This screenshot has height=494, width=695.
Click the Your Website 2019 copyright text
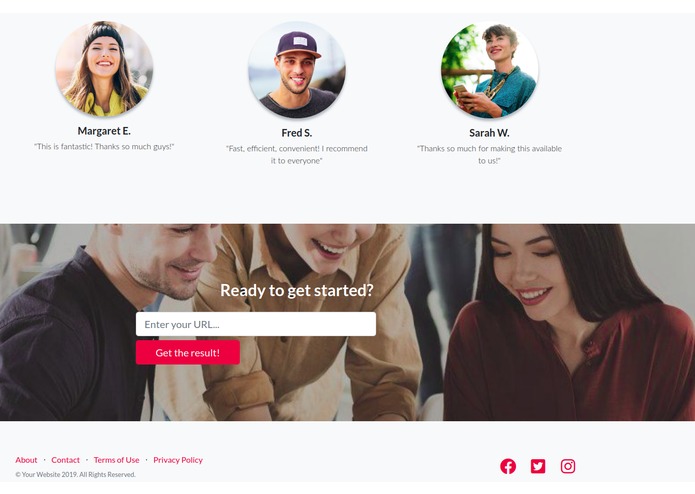pos(75,474)
